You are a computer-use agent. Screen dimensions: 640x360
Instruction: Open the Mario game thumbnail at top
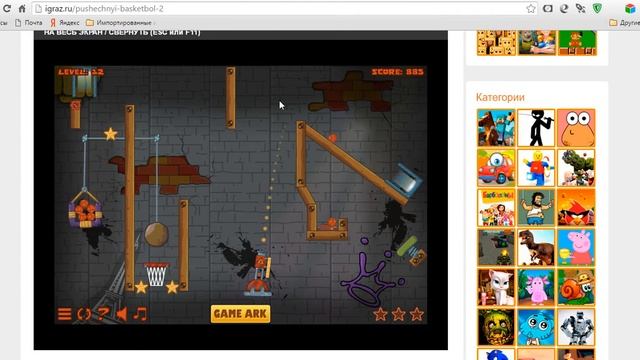click(x=577, y=42)
